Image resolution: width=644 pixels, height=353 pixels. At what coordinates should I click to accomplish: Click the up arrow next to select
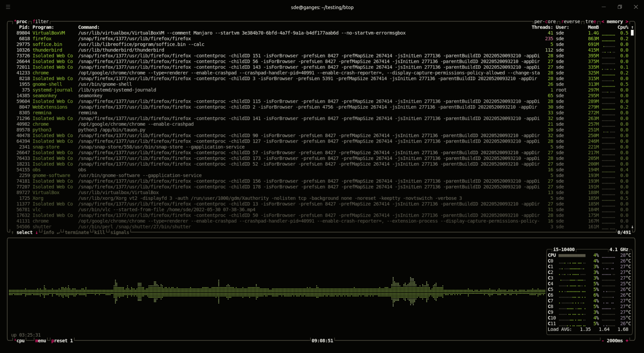pos(13,232)
